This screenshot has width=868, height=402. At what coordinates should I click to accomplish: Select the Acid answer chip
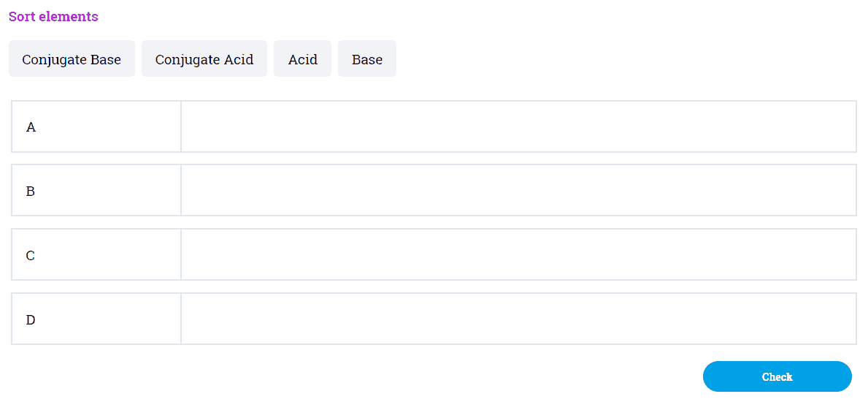302,59
